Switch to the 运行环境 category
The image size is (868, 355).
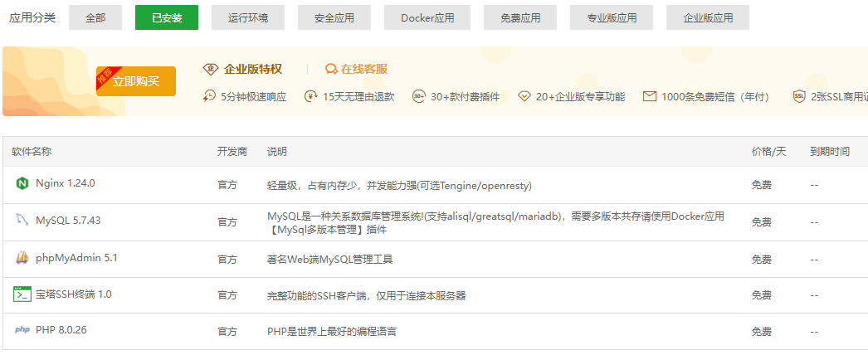point(248,17)
